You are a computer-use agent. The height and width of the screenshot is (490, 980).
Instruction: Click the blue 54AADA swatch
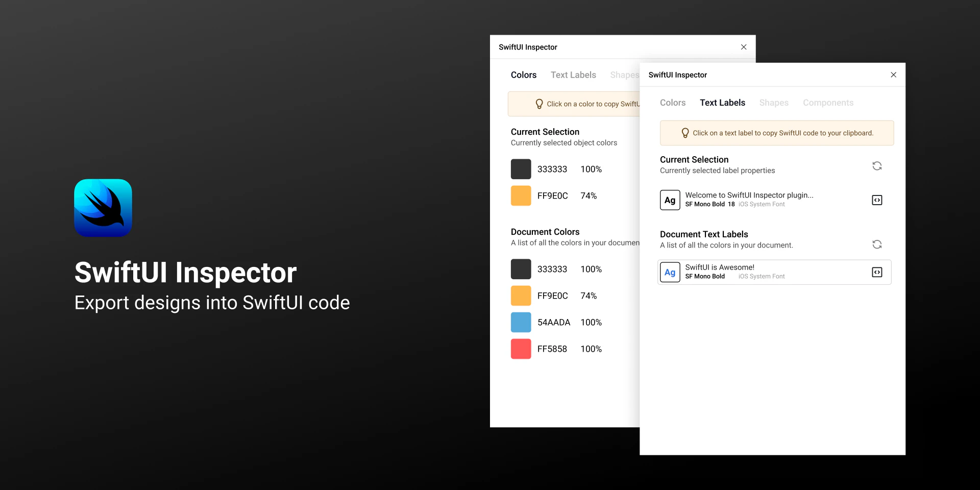click(x=520, y=322)
